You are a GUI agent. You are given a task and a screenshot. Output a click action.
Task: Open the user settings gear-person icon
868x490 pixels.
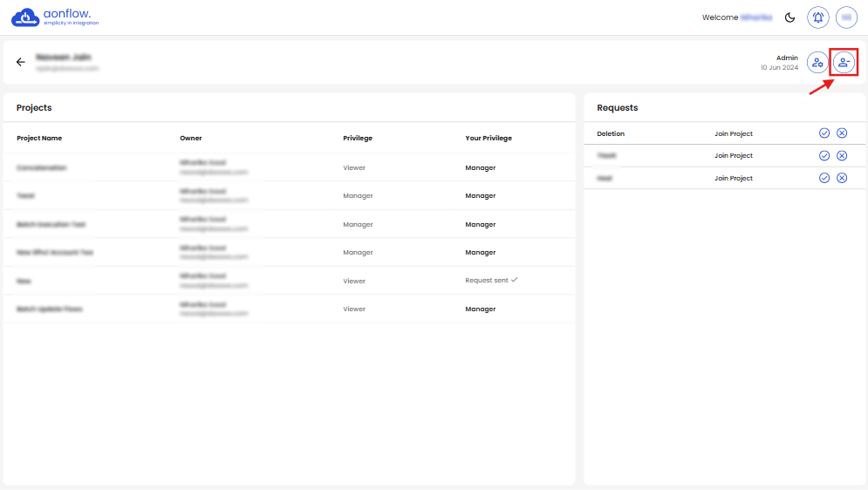pos(817,63)
